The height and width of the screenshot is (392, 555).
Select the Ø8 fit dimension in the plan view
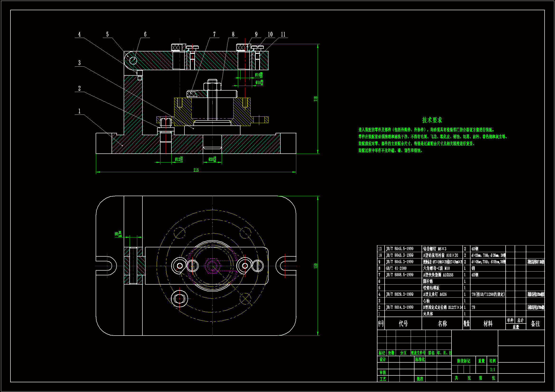[118, 234]
